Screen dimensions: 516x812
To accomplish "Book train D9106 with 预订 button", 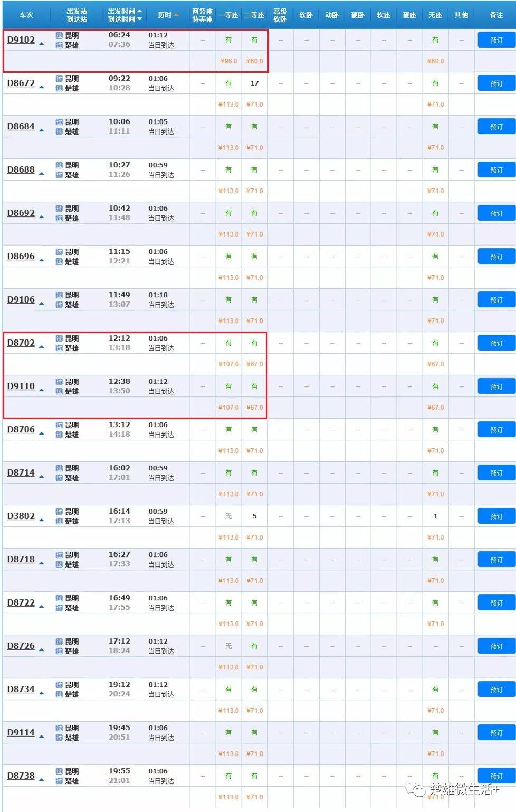I will coord(496,300).
